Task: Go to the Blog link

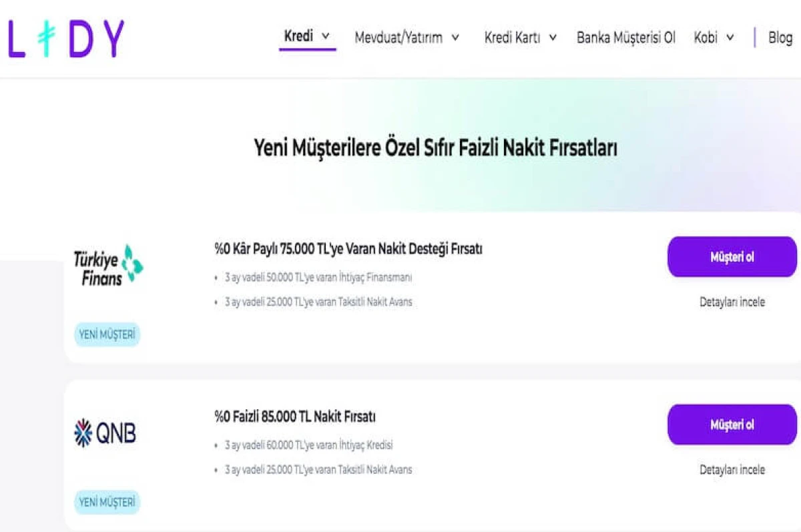Action: [x=780, y=37]
